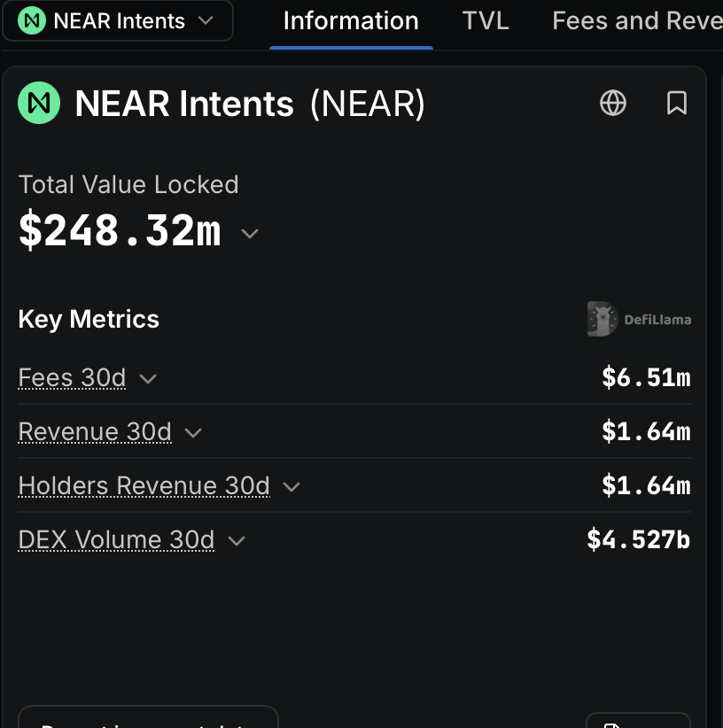Expand the Holders Revenue 30d chevron
723x728 pixels.
(292, 486)
